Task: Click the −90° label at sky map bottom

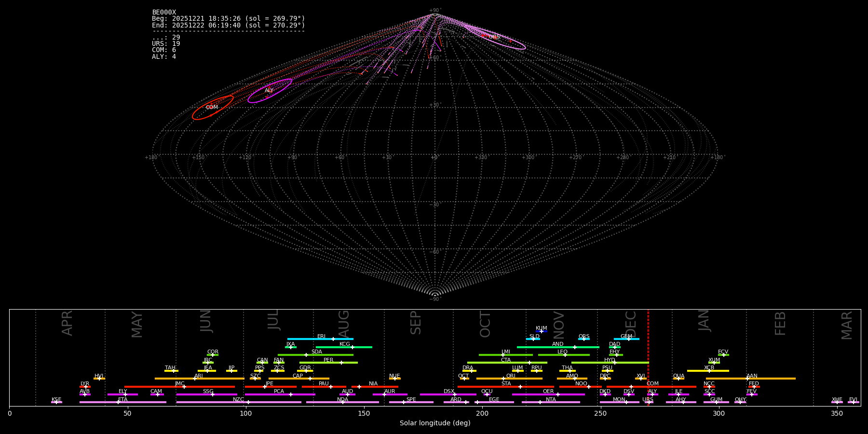Action: click(435, 299)
